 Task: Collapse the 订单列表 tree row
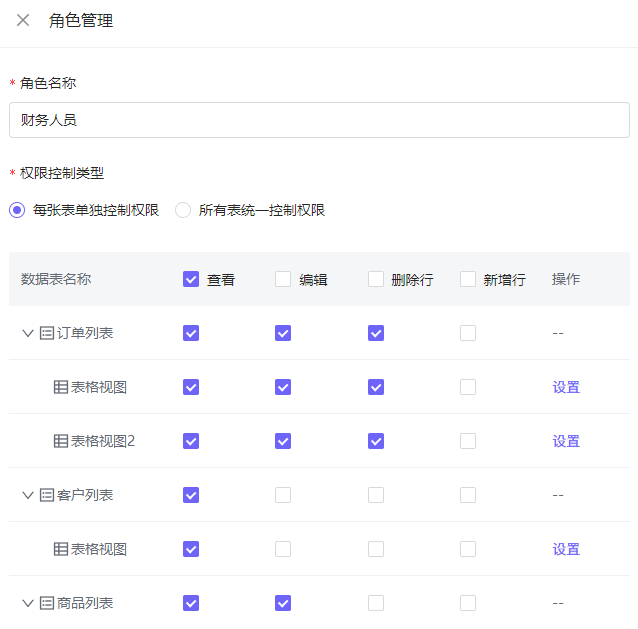[x=28, y=333]
